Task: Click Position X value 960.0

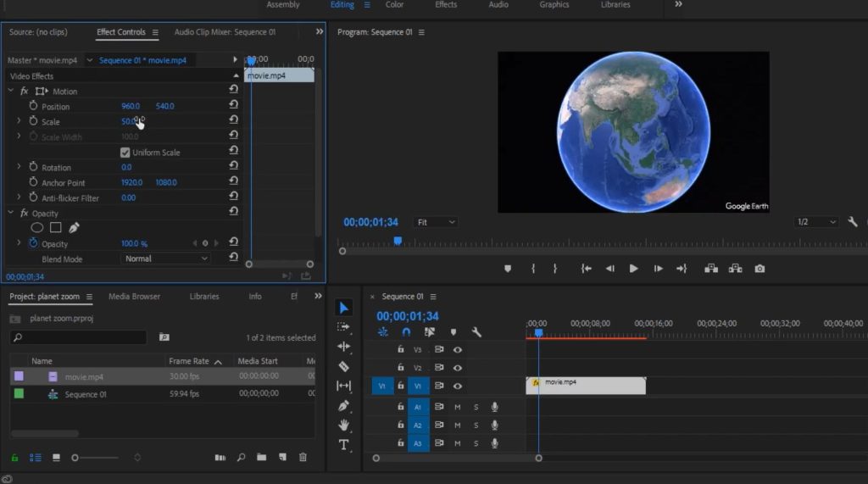Action: [x=131, y=106]
